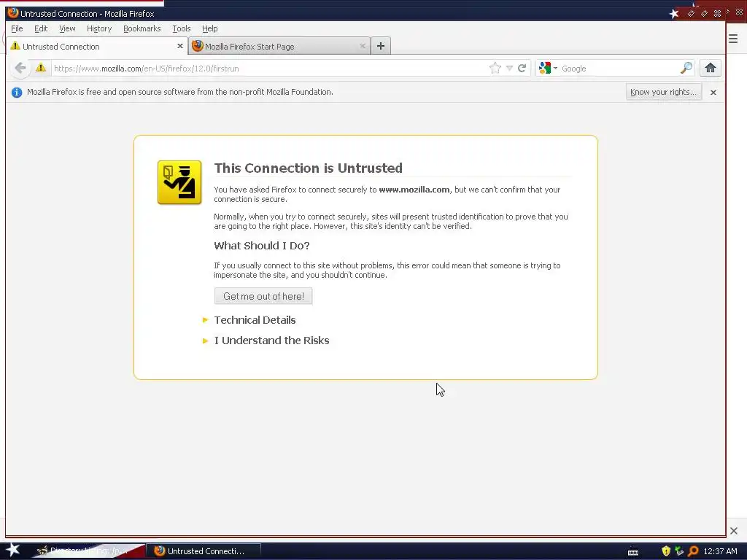Open the URL history dropdown arrow
This screenshot has width=747, height=560.
(508, 68)
